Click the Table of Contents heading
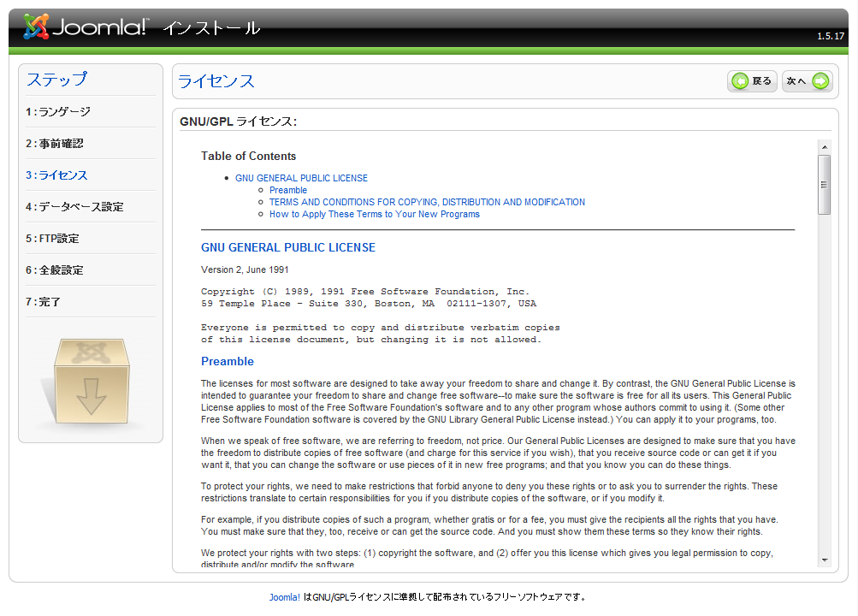This screenshot has width=858, height=616. click(248, 157)
